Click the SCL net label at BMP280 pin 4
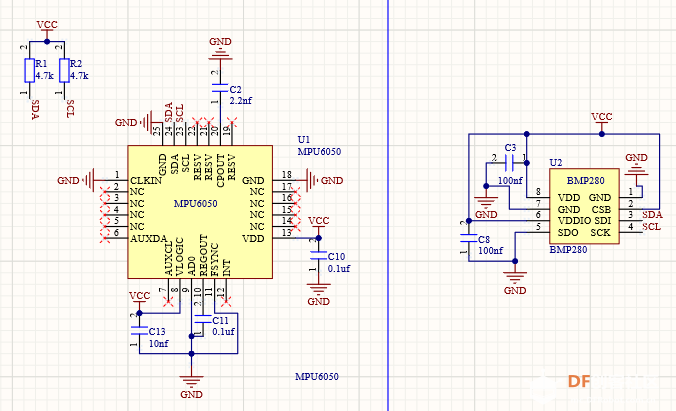This screenshot has width=676, height=411. 651,227
